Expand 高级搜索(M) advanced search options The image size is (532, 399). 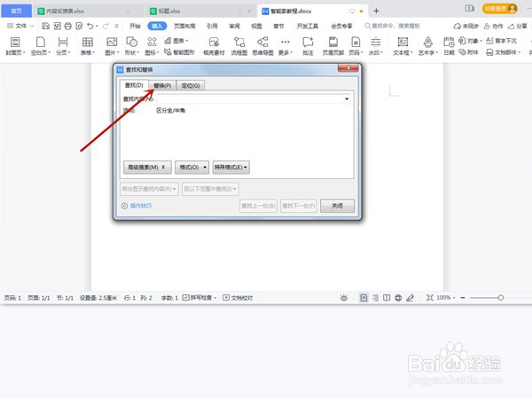[x=147, y=168]
